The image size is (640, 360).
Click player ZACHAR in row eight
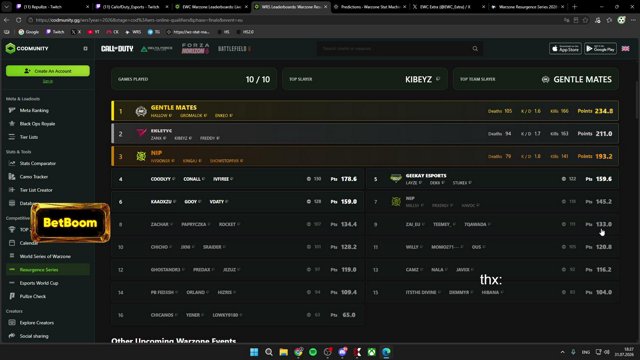(x=159, y=224)
